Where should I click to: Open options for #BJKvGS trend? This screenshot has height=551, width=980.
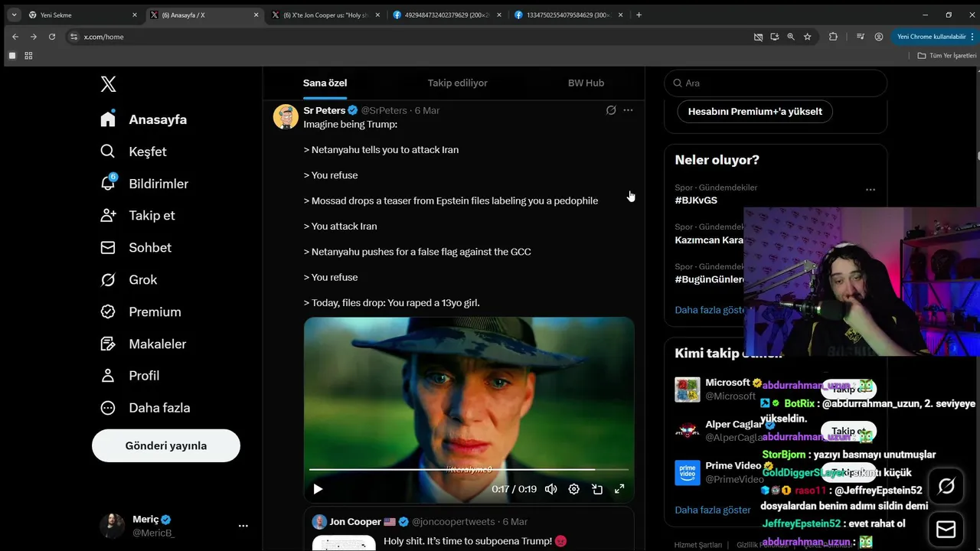pyautogui.click(x=871, y=189)
